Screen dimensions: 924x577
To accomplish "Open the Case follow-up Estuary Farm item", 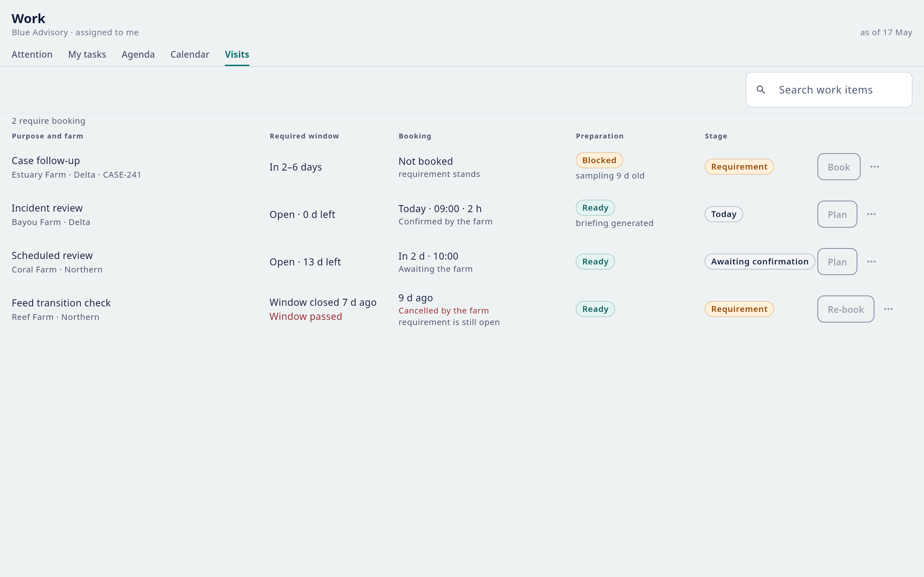I will tap(76, 167).
